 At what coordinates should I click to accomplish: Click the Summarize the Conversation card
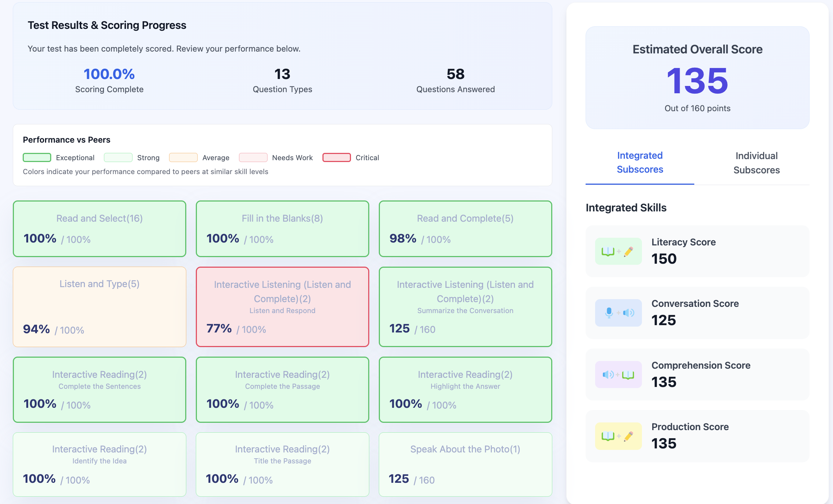click(465, 307)
